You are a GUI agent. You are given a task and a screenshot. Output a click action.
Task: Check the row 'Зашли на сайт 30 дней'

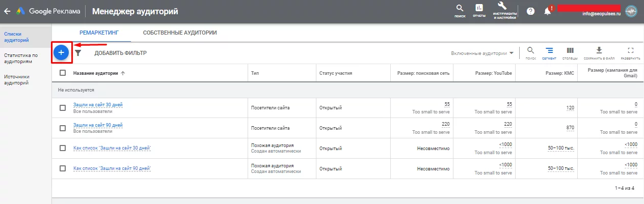click(63, 108)
